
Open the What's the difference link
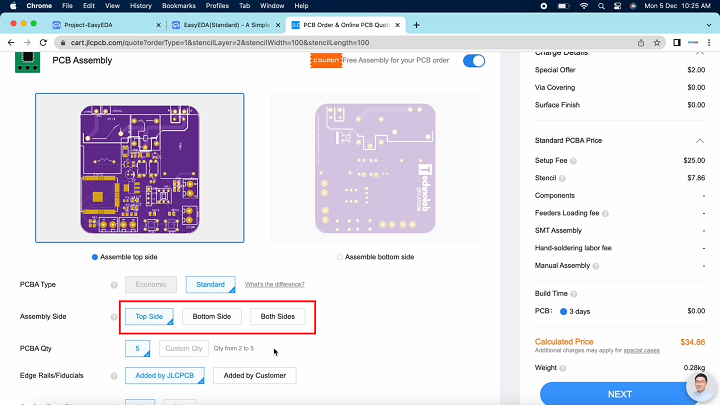coord(275,285)
